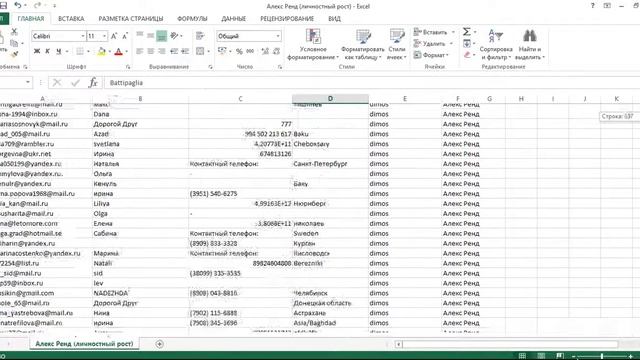The width and height of the screenshot is (640, 360).
Task: Center cell text horizontally
Action: click(x=151, y=51)
